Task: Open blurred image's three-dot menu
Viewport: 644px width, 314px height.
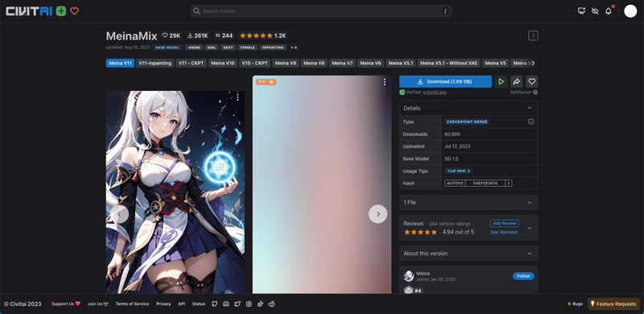Action: point(385,82)
